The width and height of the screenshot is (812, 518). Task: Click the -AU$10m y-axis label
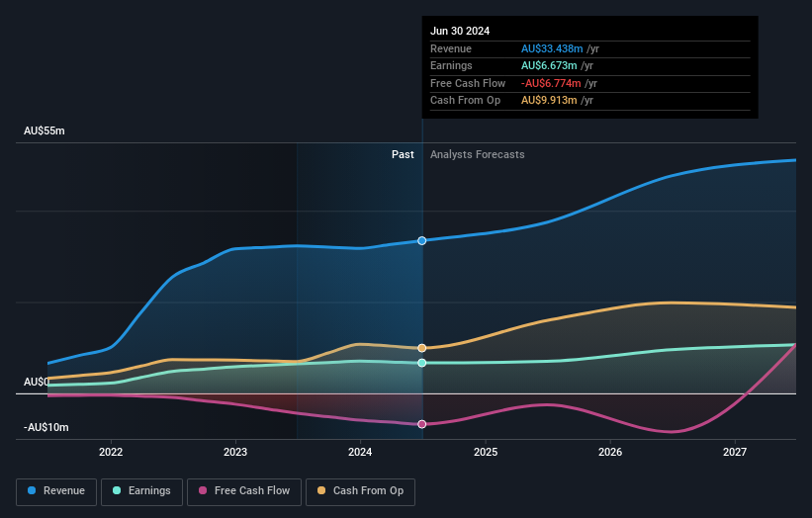pos(46,427)
